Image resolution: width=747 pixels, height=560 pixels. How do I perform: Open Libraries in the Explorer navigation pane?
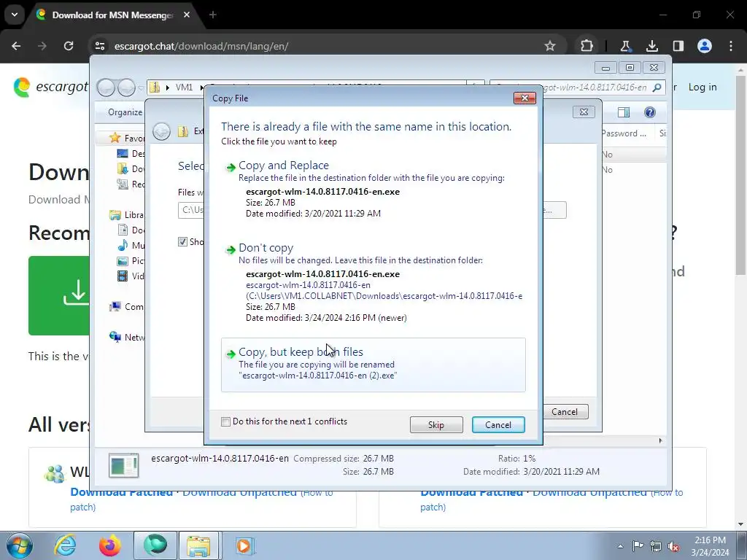pos(127,215)
